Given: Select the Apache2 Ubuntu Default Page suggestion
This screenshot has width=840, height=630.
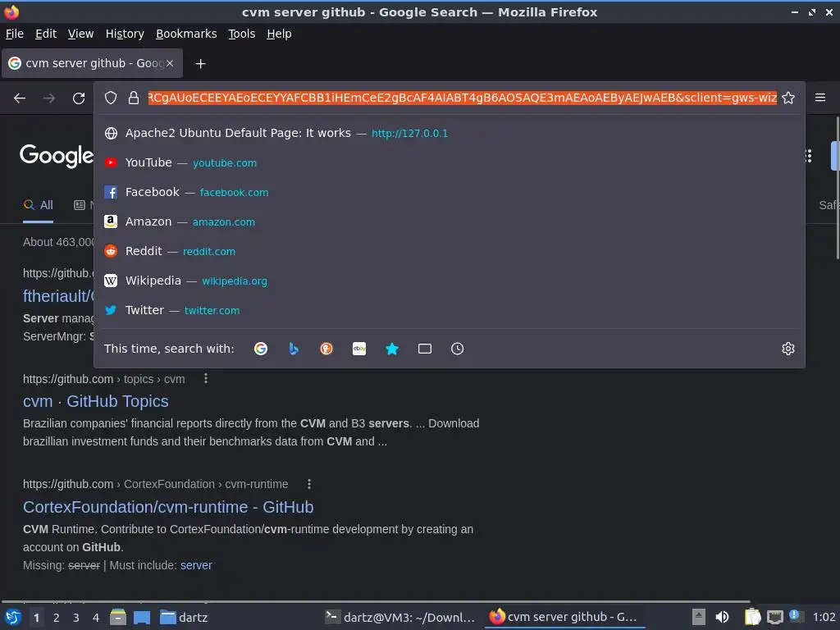Looking at the screenshot, I should click(x=450, y=133).
